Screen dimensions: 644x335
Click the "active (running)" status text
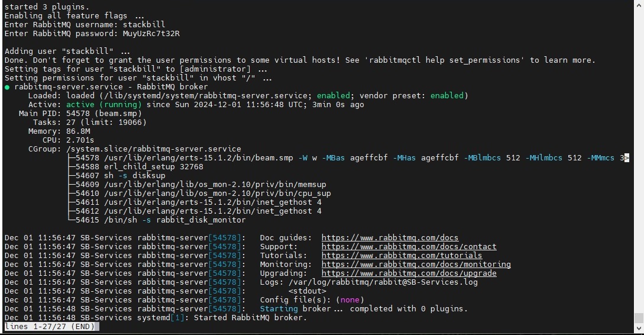pyautogui.click(x=104, y=104)
